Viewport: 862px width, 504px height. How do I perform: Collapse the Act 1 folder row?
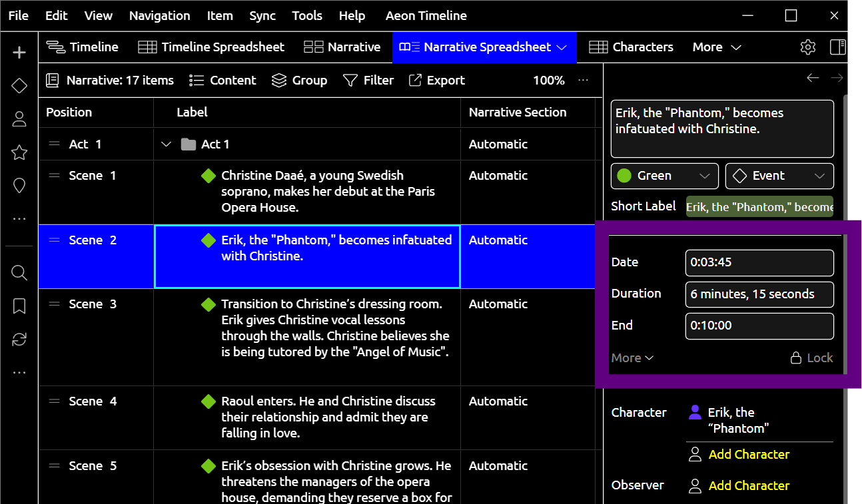[x=167, y=144]
